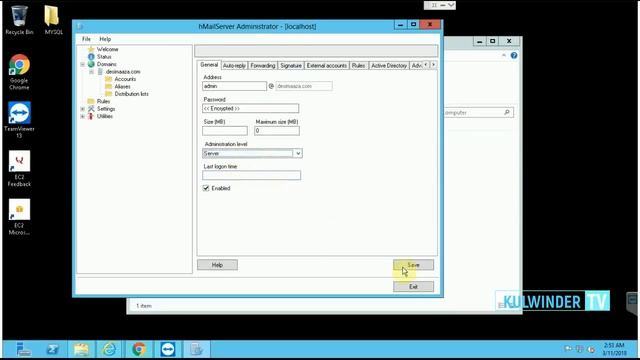Click the Address input field
This screenshot has height=360, width=640.
tap(234, 86)
